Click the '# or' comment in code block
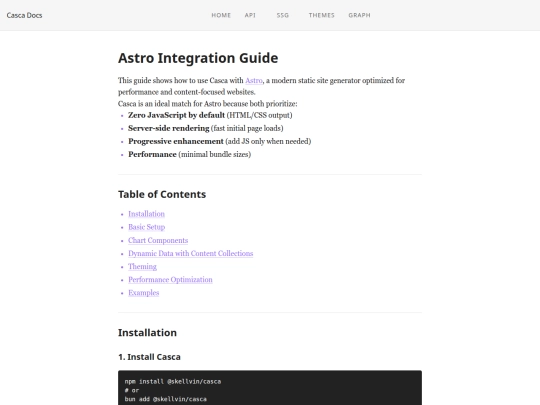540x405 pixels. 132,391
